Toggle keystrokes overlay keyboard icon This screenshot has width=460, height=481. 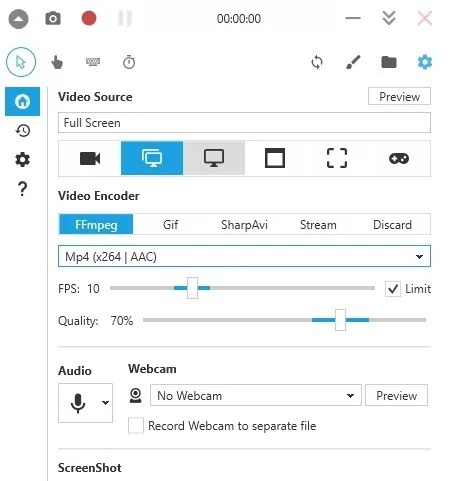93,62
